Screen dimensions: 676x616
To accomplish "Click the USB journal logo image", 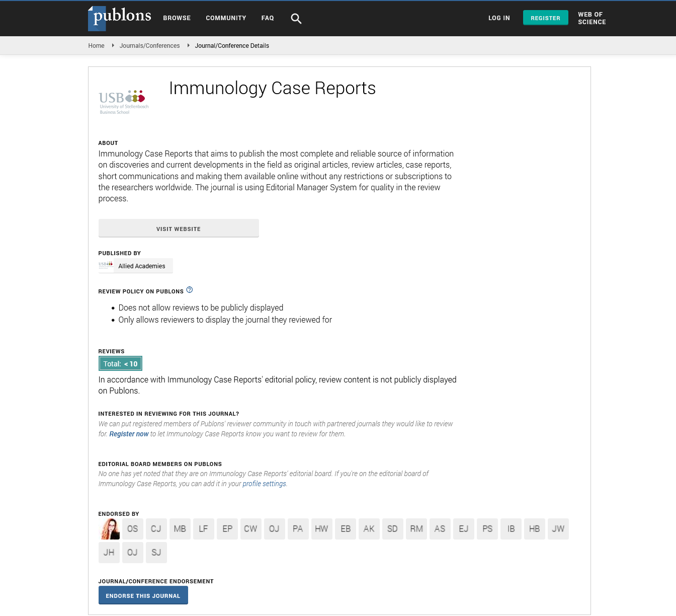I will 124,102.
